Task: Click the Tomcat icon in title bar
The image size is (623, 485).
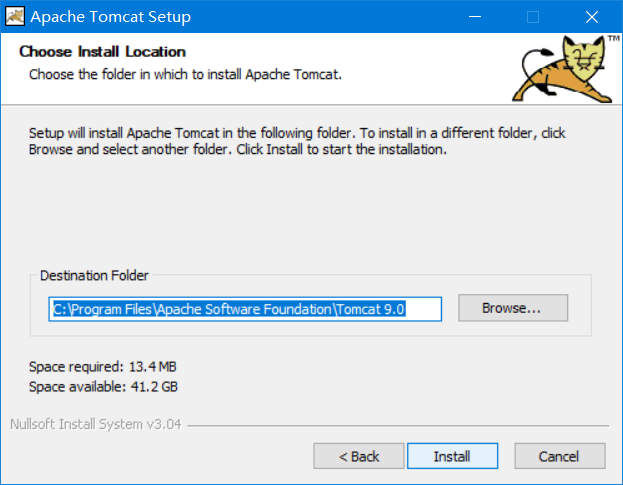Action: point(15,16)
